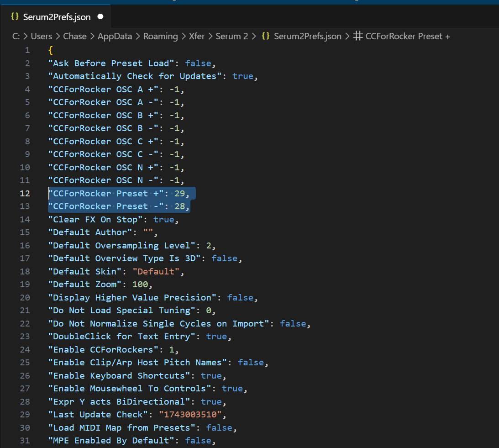Click the "CCForRocker OSC N +" key
Image resolution: width=499 pixels, height=448 pixels.
click(103, 168)
